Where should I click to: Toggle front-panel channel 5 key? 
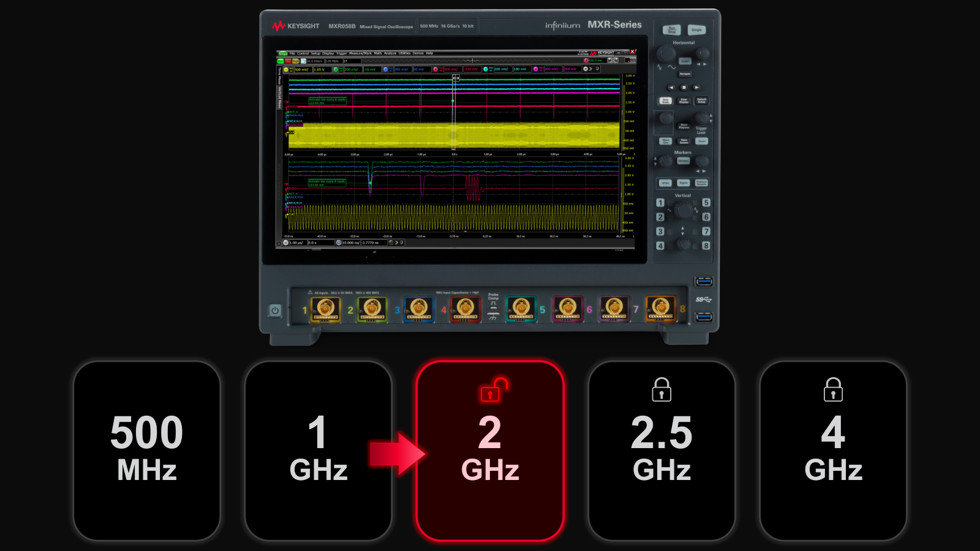point(706,202)
